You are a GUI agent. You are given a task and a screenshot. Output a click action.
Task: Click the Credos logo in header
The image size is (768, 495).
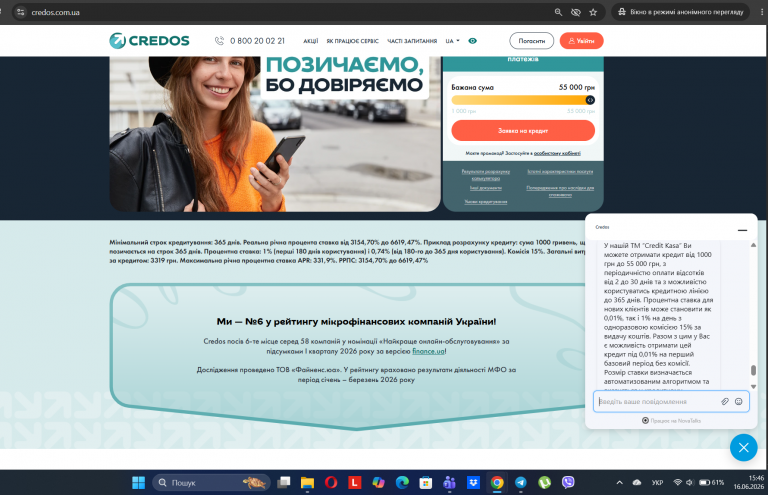pyautogui.click(x=149, y=41)
